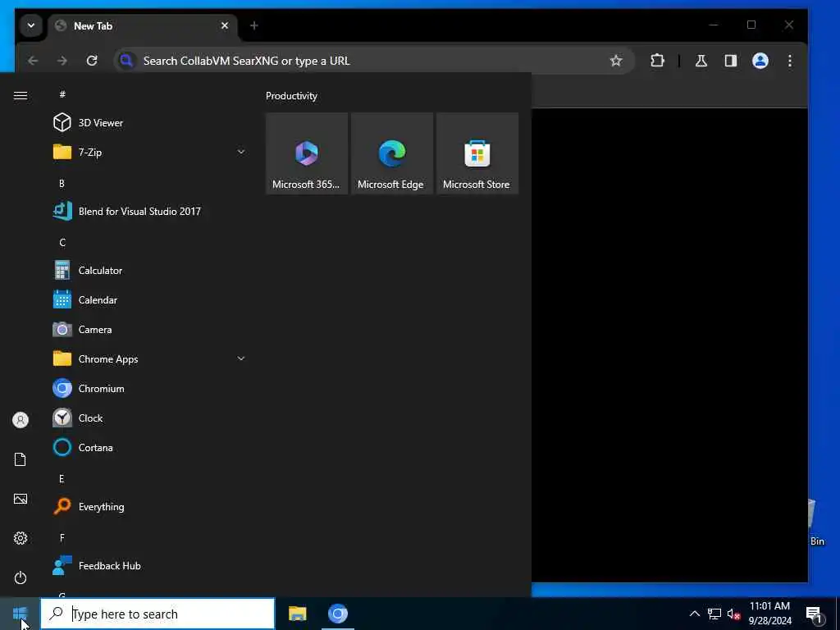Open the Microsoft Store tile
Screen dimensions: 840x630
click(477, 153)
